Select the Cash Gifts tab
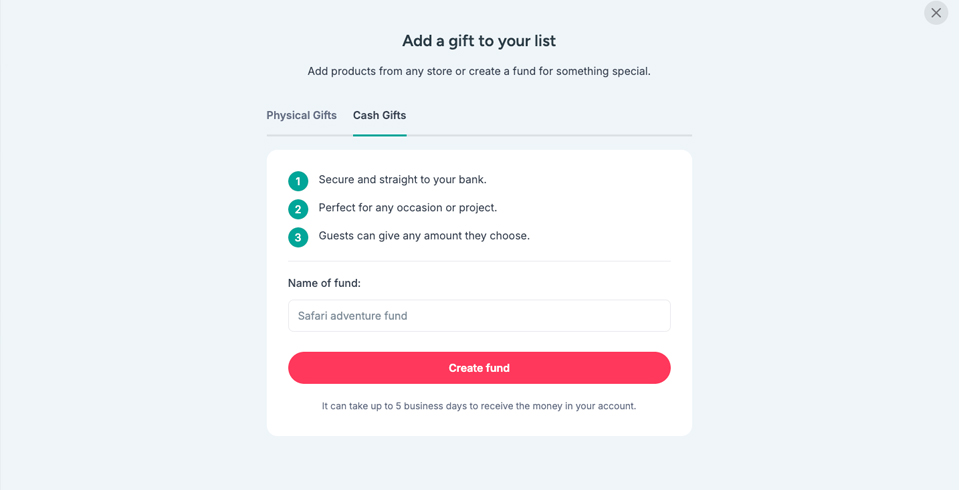960x490 pixels. (x=379, y=115)
